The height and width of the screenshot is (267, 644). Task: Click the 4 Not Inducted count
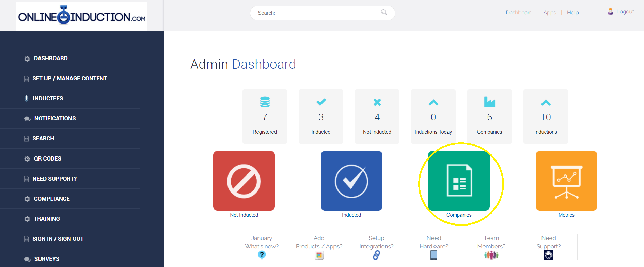tap(377, 117)
